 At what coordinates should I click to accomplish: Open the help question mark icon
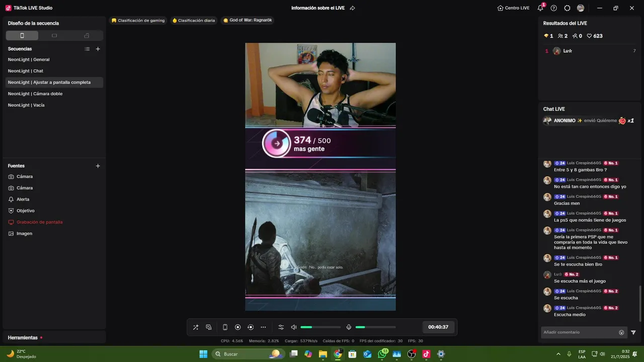[x=554, y=8]
